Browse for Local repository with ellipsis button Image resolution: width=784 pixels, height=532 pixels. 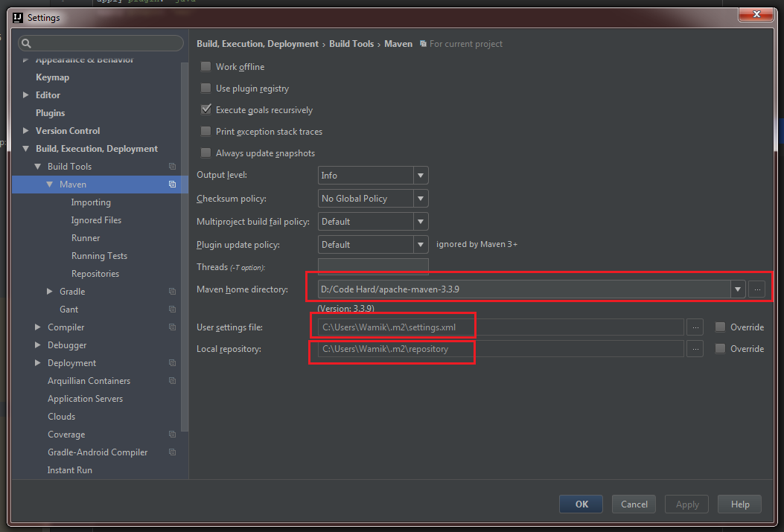point(695,349)
